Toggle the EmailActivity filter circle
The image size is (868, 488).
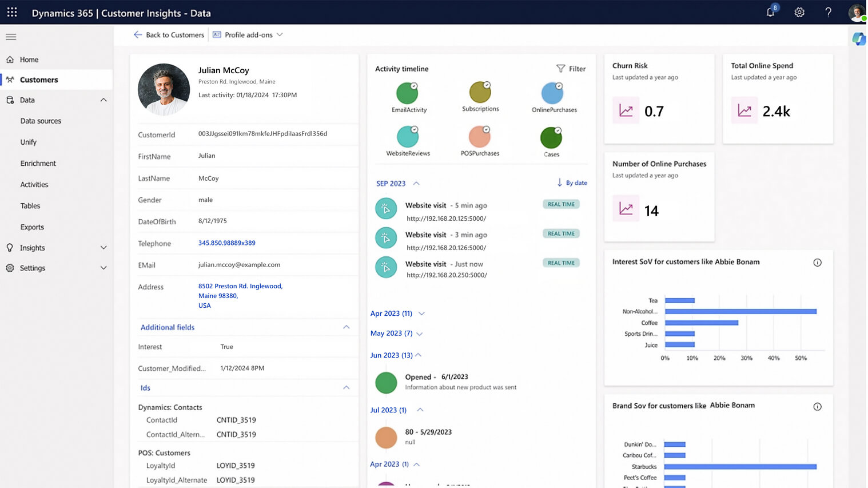coord(407,93)
